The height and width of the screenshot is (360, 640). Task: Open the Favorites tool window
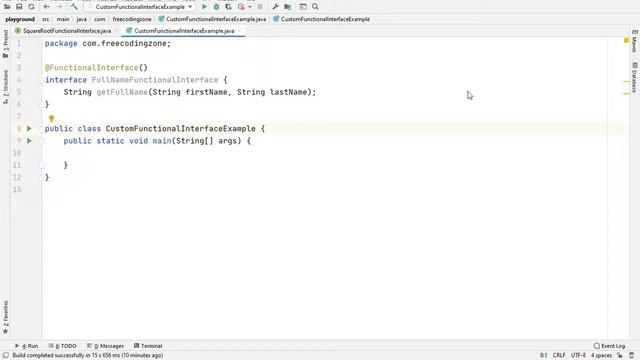(x=5, y=317)
